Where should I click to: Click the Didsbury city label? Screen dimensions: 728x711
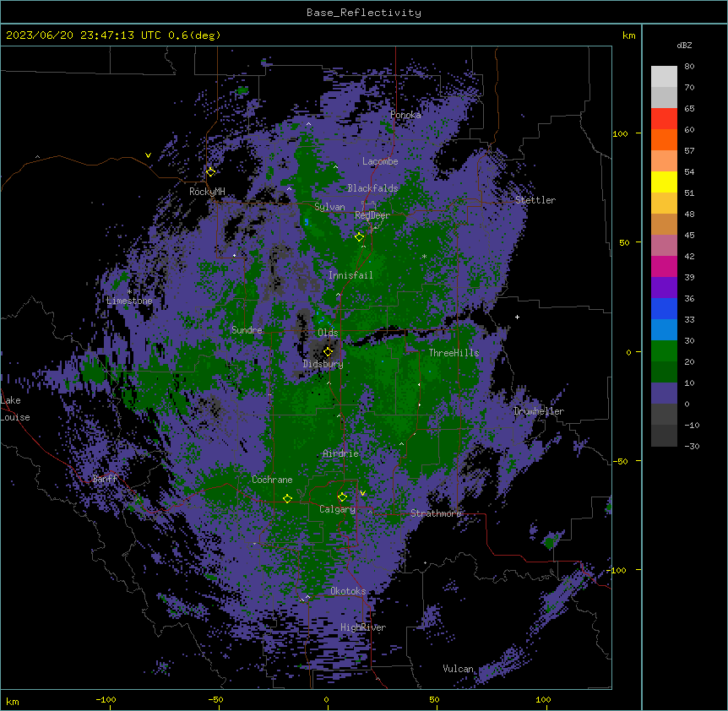[x=323, y=364]
